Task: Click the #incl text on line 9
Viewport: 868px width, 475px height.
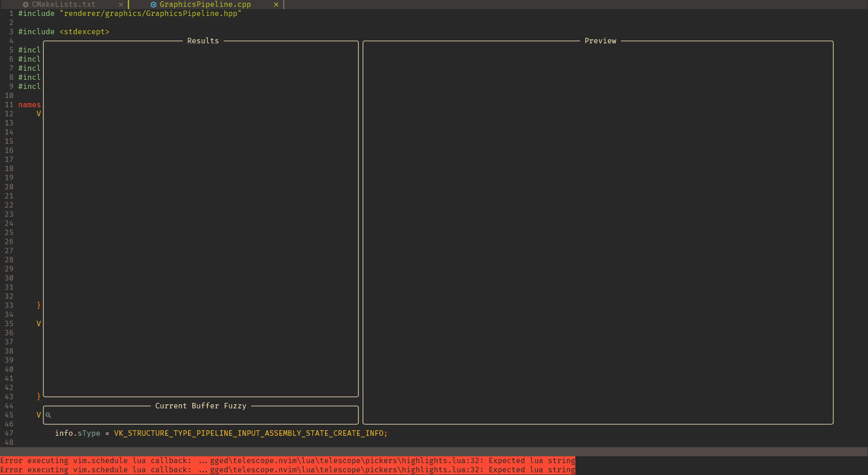Action: (x=30, y=87)
